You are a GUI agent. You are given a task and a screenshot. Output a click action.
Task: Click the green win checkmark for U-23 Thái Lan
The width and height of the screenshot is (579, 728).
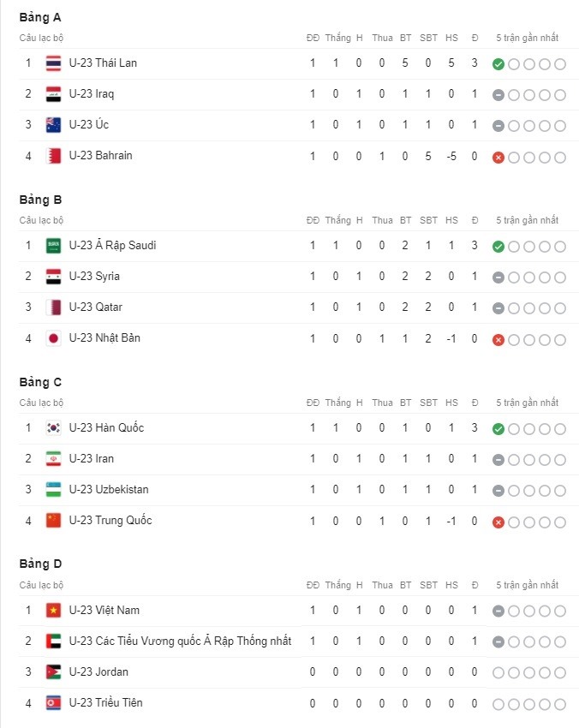pyautogui.click(x=498, y=64)
